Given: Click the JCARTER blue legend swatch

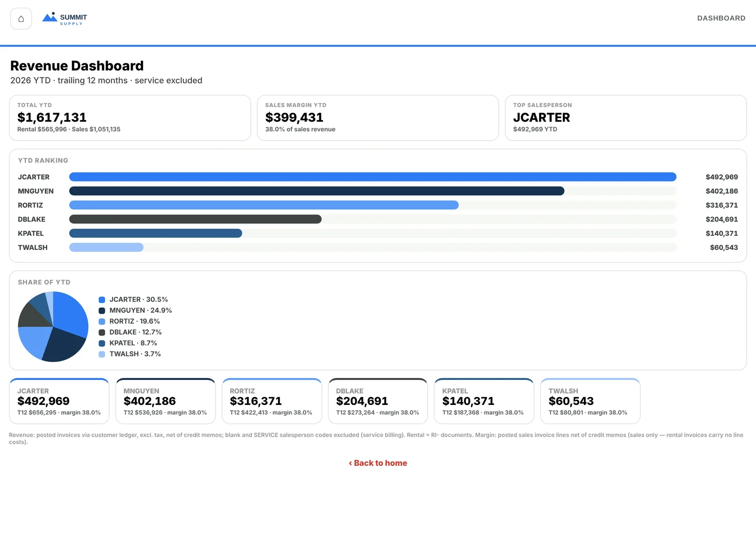Looking at the screenshot, I should pos(102,300).
